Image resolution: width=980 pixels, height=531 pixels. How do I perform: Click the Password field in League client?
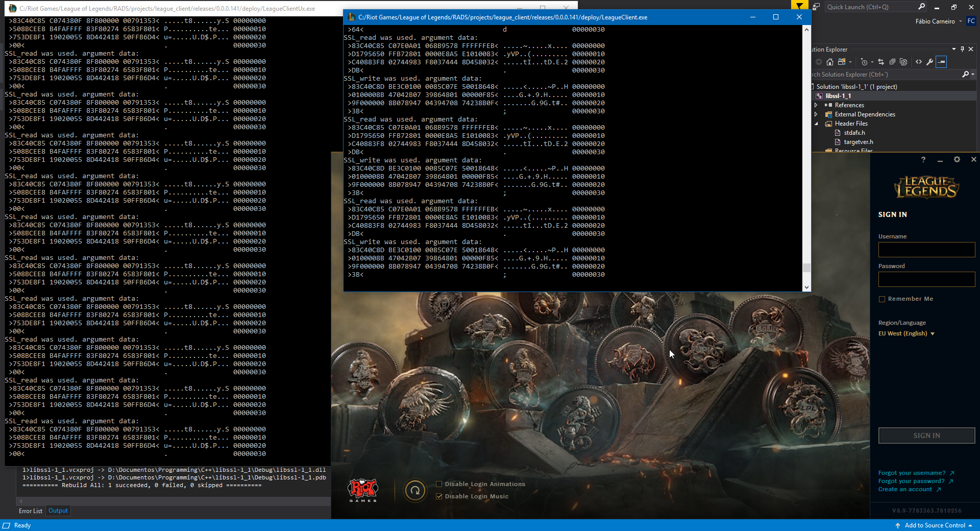pyautogui.click(x=926, y=279)
